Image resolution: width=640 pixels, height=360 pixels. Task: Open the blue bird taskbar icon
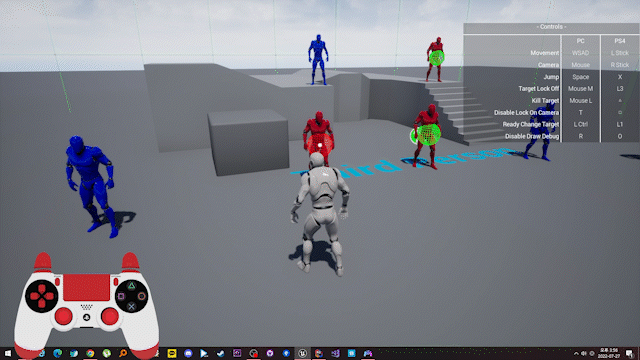click(74, 353)
